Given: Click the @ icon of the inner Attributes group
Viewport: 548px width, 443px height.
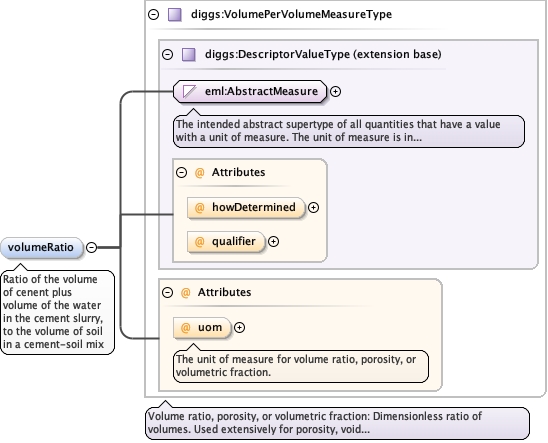Looking at the screenshot, I should click(199, 173).
